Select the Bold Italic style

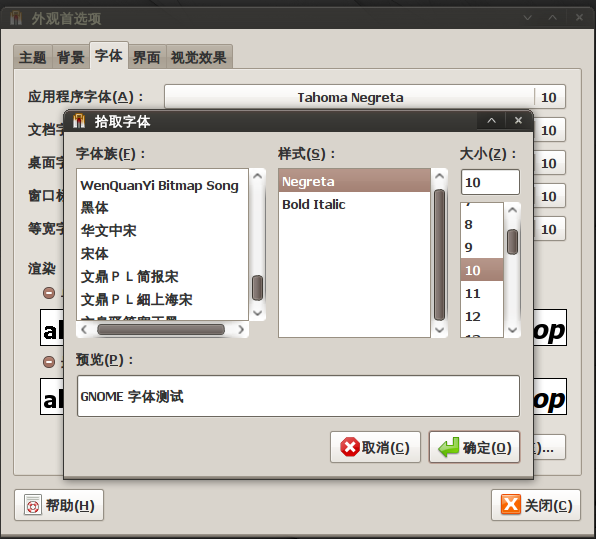(x=354, y=205)
